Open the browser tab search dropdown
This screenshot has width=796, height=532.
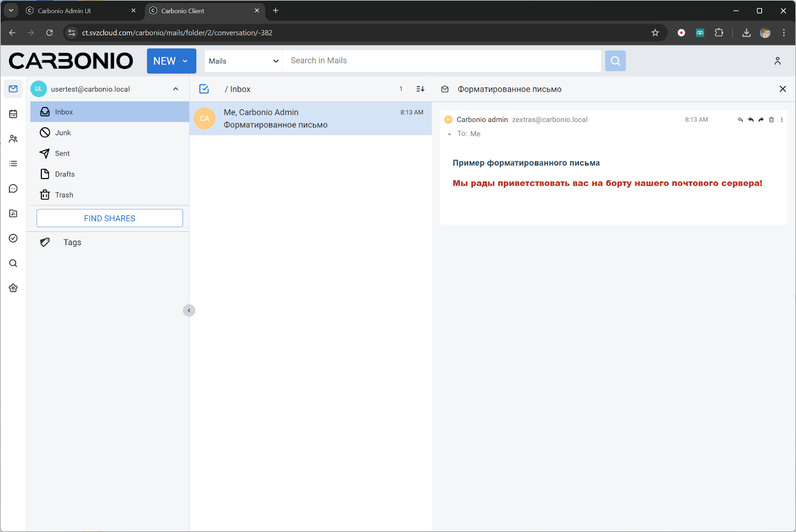coord(11,10)
